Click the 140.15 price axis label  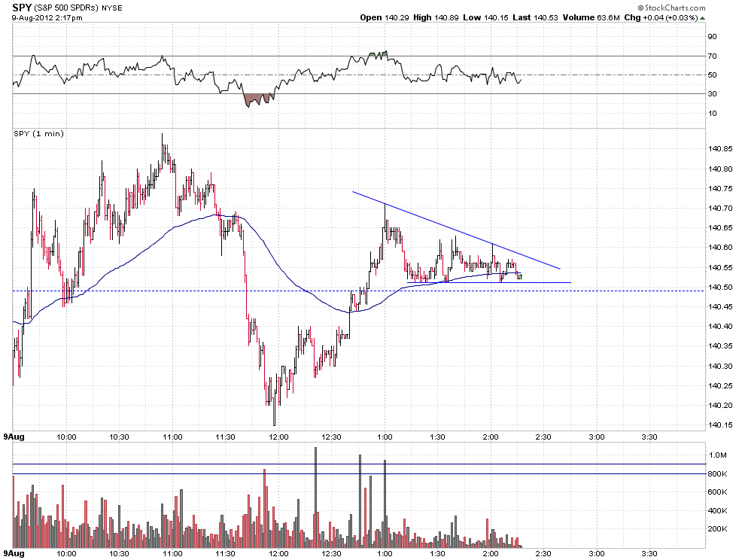coord(720,425)
